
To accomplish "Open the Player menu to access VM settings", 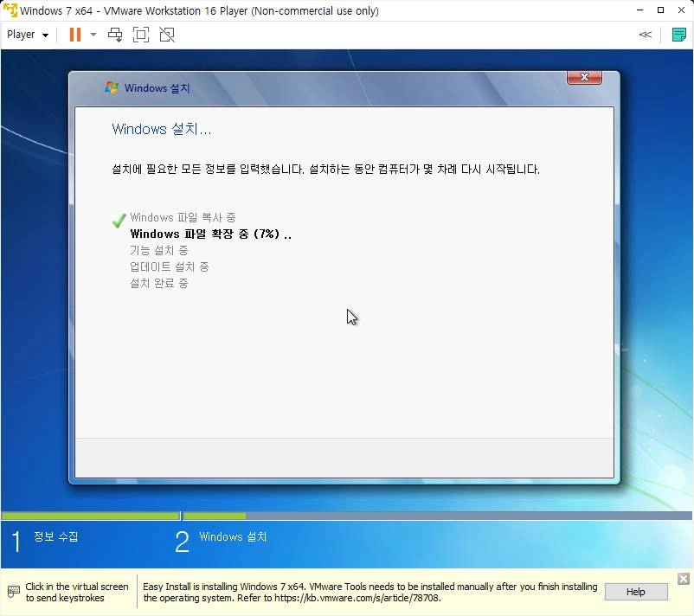I will point(20,35).
